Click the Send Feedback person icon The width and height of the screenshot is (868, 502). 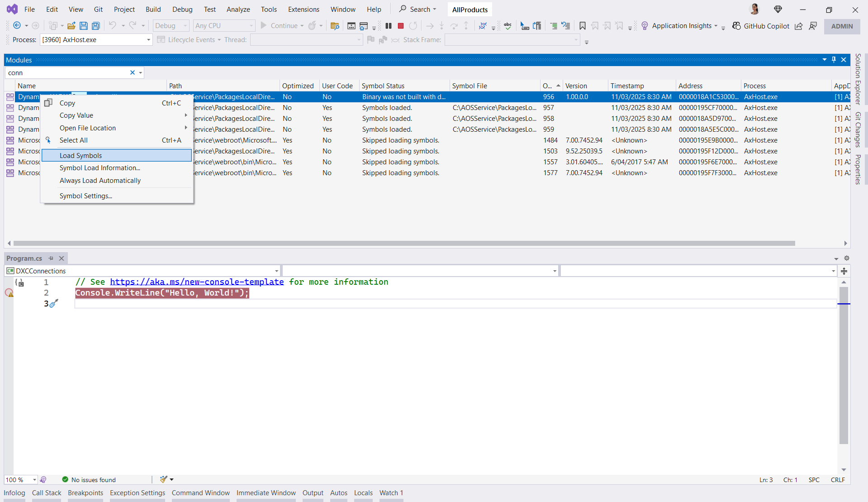(813, 26)
